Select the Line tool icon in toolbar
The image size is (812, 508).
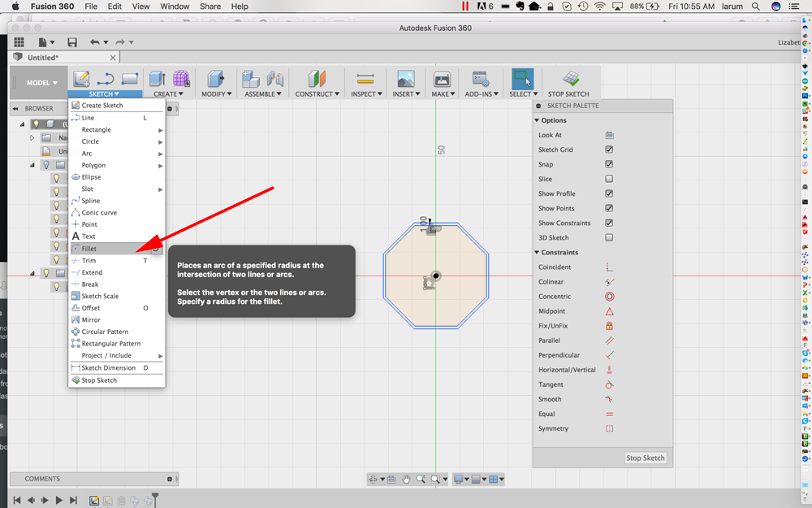click(x=105, y=79)
